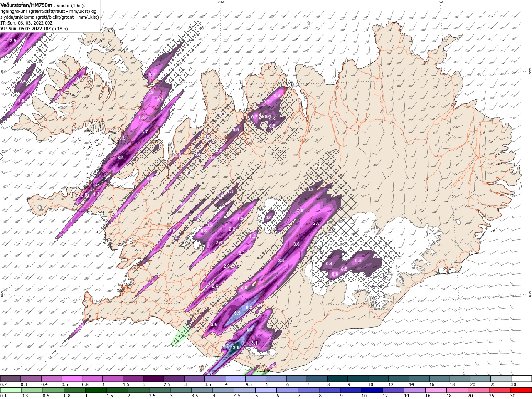532x399 pixels.
Task: Click the 'slydda/snjókoma' description line in header
Action: click(49, 17)
